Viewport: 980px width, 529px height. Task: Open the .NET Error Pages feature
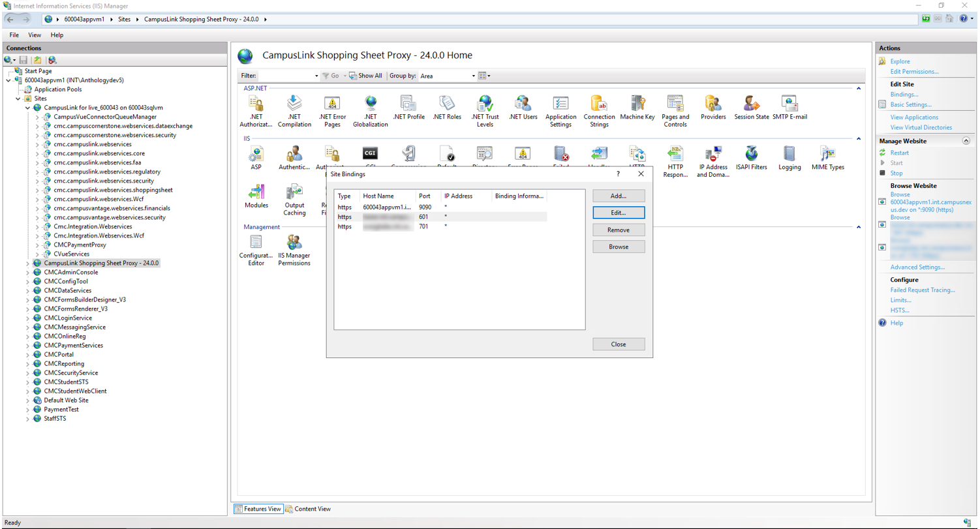333,111
